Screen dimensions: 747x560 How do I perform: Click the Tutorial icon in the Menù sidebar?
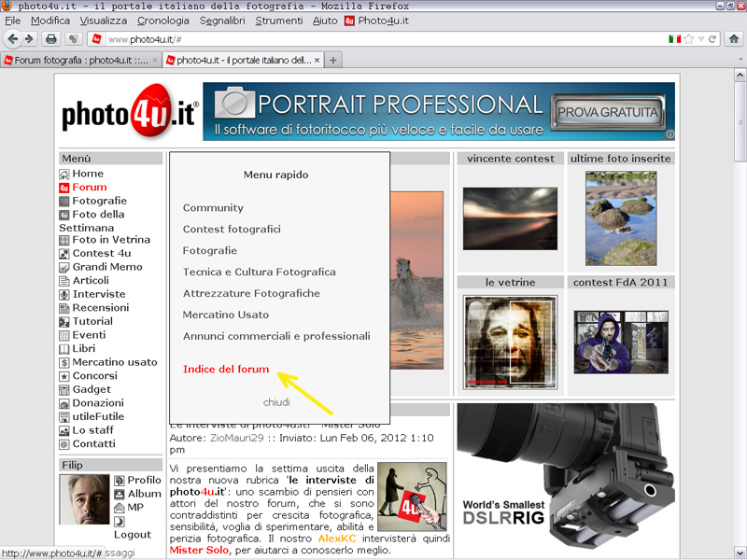pyautogui.click(x=64, y=322)
